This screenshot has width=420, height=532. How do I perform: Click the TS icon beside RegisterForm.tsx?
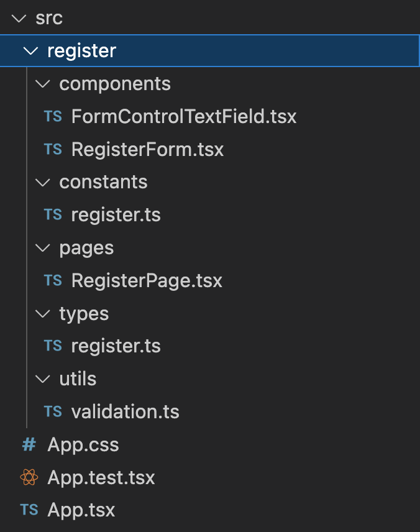(53, 149)
